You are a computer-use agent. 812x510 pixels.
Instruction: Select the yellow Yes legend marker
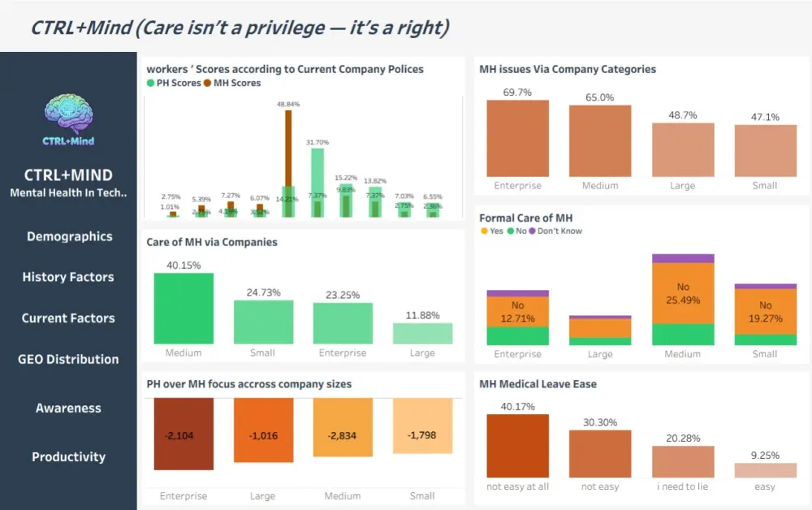(484, 231)
